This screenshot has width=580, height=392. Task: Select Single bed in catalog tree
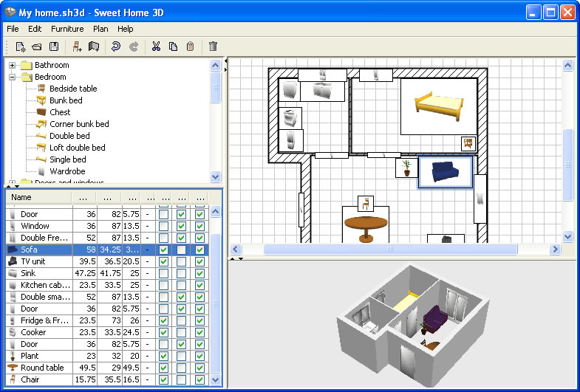[68, 159]
